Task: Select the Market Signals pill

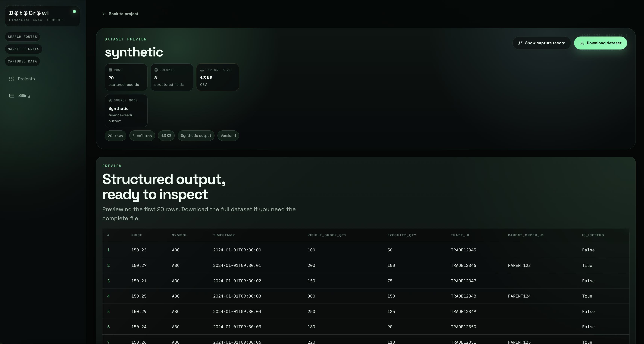Action: 23,49
